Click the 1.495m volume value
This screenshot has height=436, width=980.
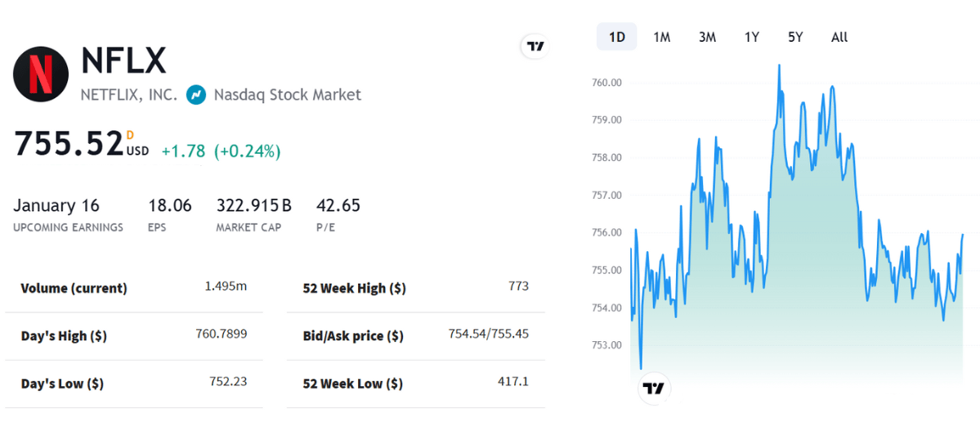tap(226, 286)
